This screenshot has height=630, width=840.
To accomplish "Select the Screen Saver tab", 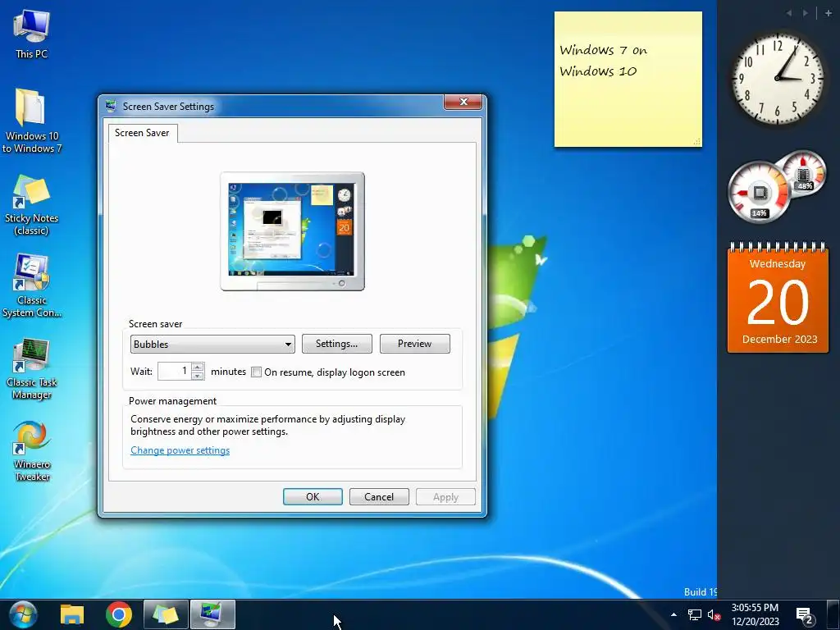I will 142,133.
